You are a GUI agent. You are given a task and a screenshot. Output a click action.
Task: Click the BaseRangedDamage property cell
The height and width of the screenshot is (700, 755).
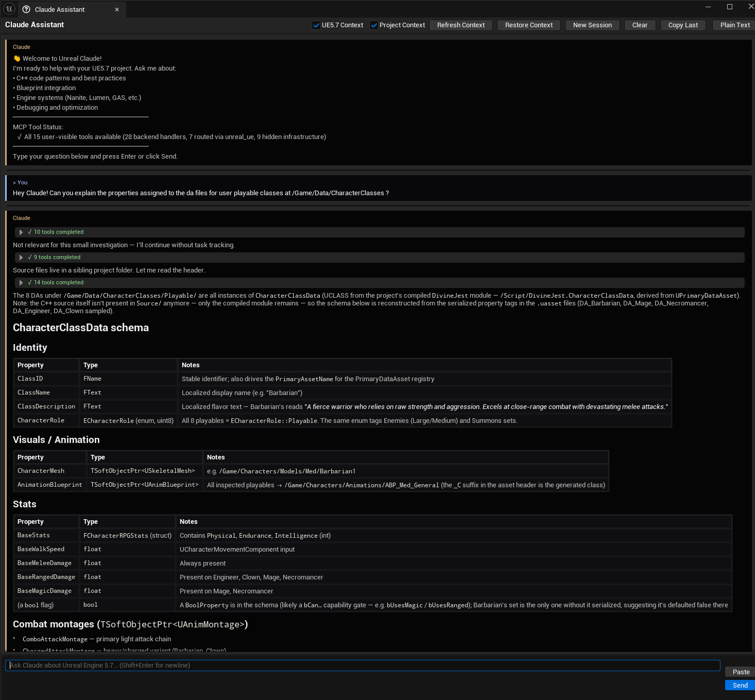[x=46, y=577]
